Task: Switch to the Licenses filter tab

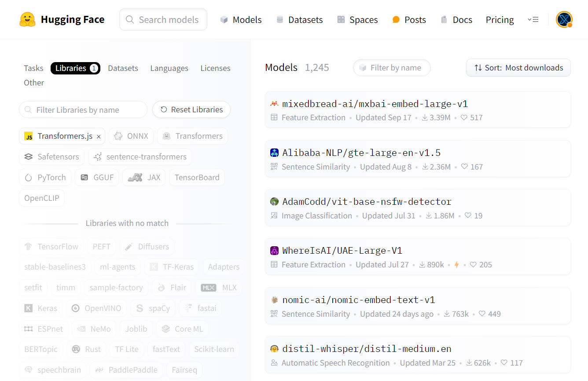Action: pyautogui.click(x=215, y=68)
